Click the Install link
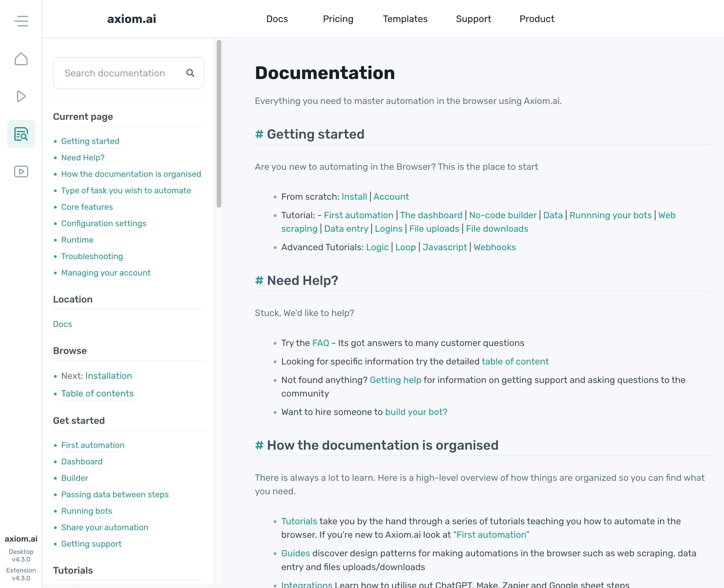This screenshot has height=588, width=724. coord(354,197)
